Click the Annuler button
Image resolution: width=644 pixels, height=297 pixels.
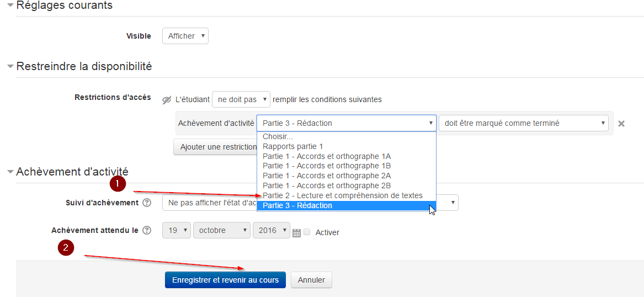(x=311, y=280)
